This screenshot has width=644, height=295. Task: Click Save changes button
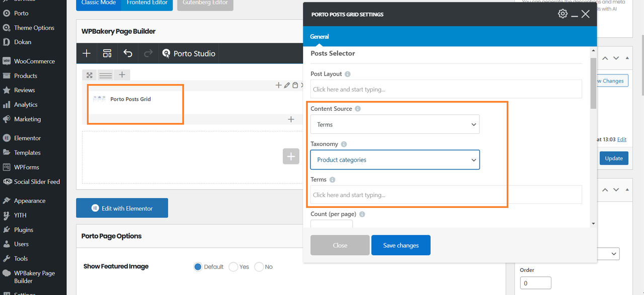tap(401, 245)
